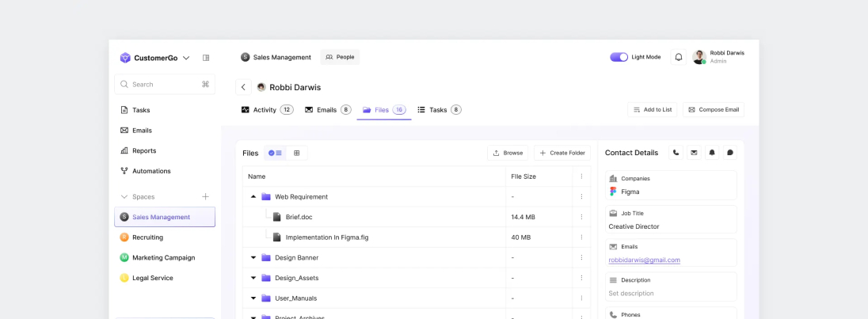Click the envelope icon in Contact Details
This screenshot has height=319, width=868.
(x=694, y=153)
